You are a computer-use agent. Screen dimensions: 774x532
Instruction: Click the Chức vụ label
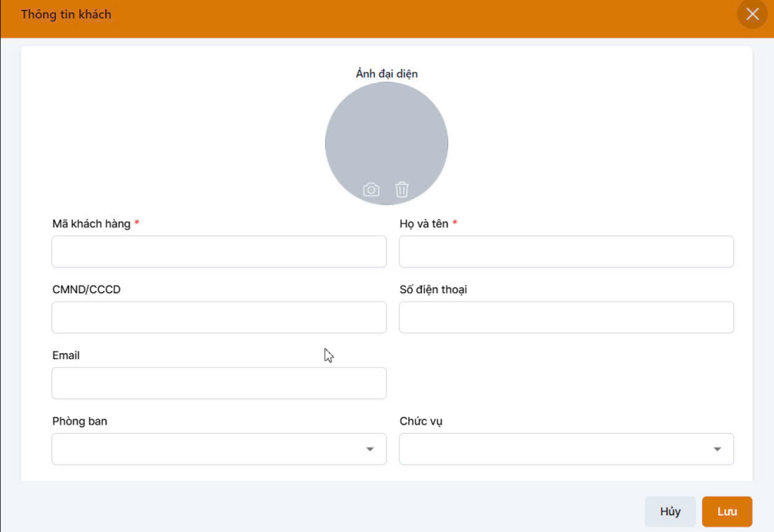(421, 421)
